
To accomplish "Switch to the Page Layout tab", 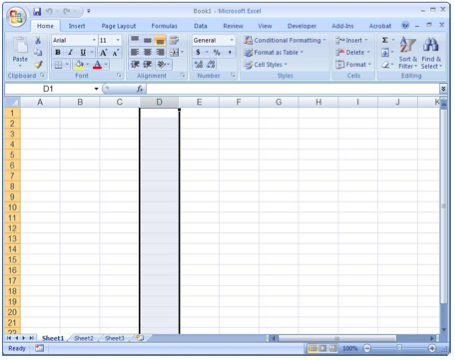I will tap(118, 26).
